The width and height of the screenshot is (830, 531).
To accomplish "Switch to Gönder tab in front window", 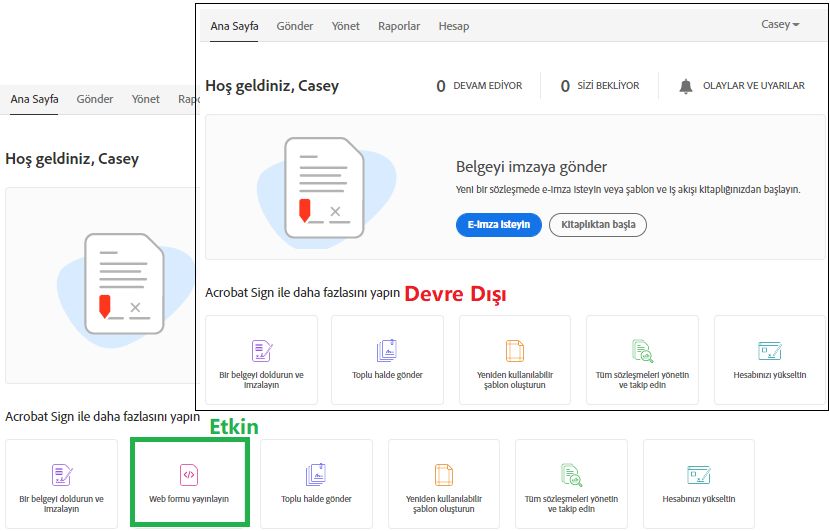I will pos(294,26).
